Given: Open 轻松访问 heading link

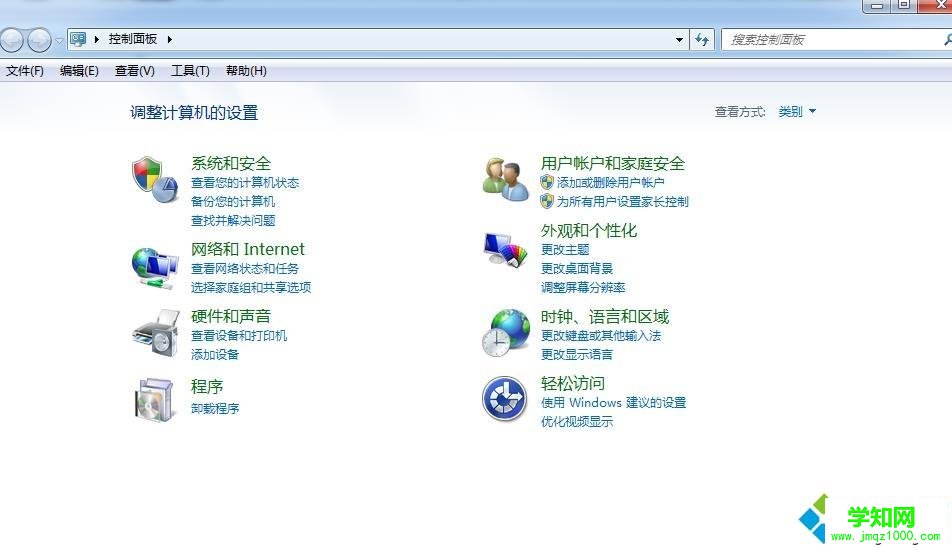Looking at the screenshot, I should (573, 383).
